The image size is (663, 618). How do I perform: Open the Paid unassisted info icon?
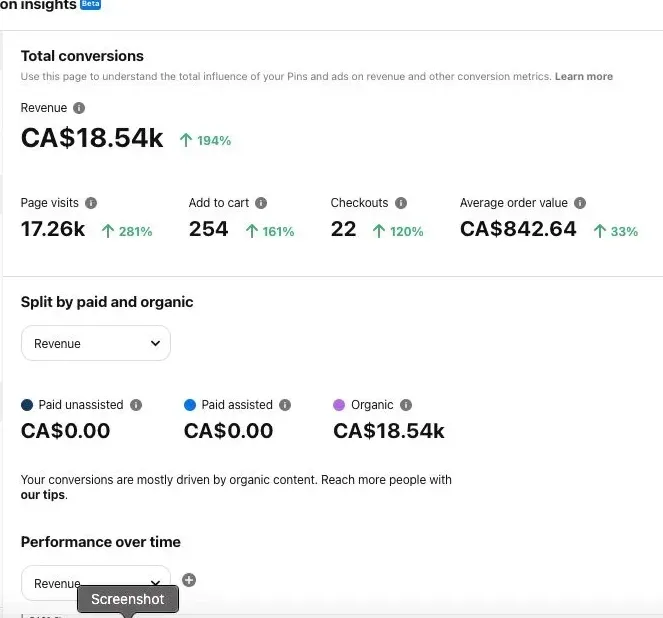pos(136,405)
